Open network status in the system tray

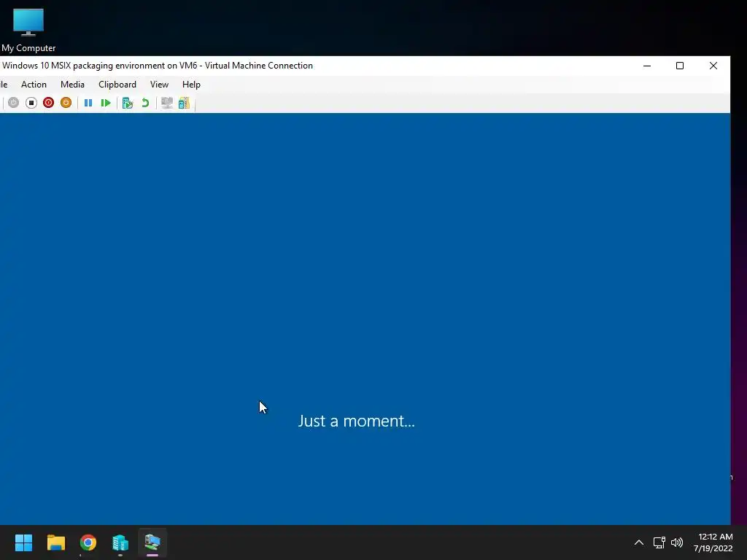click(659, 542)
